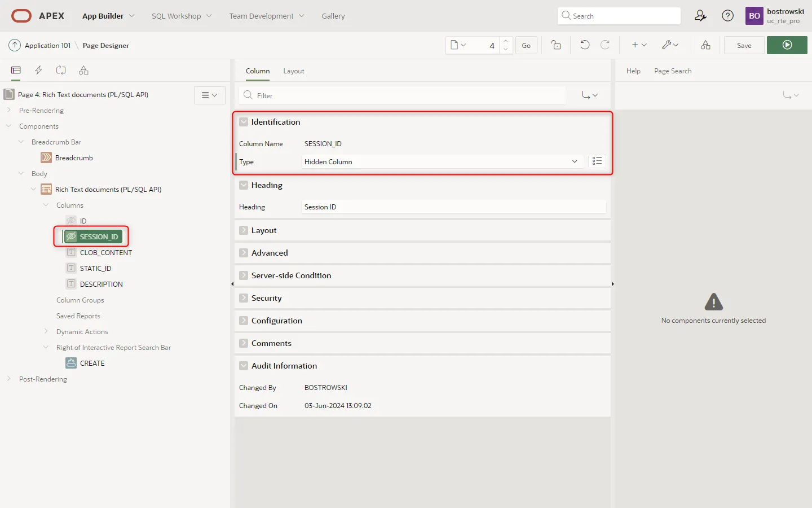
Task: Click the property Filter input field
Action: tap(403, 95)
